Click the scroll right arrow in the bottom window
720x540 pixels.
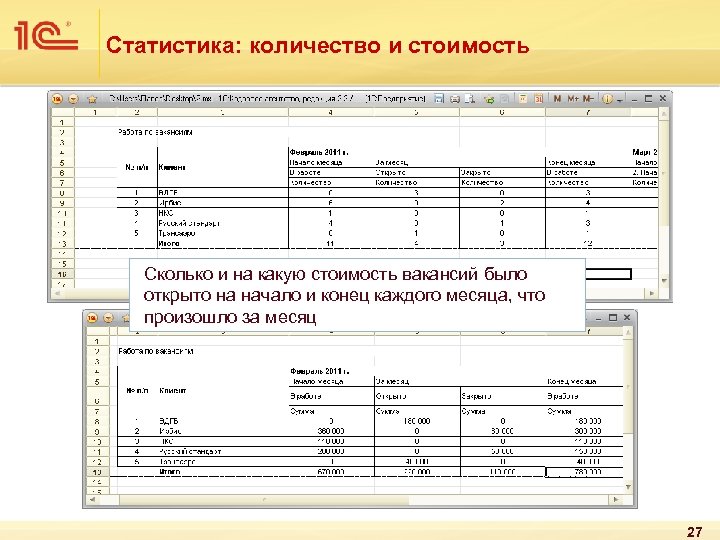click(x=616, y=499)
